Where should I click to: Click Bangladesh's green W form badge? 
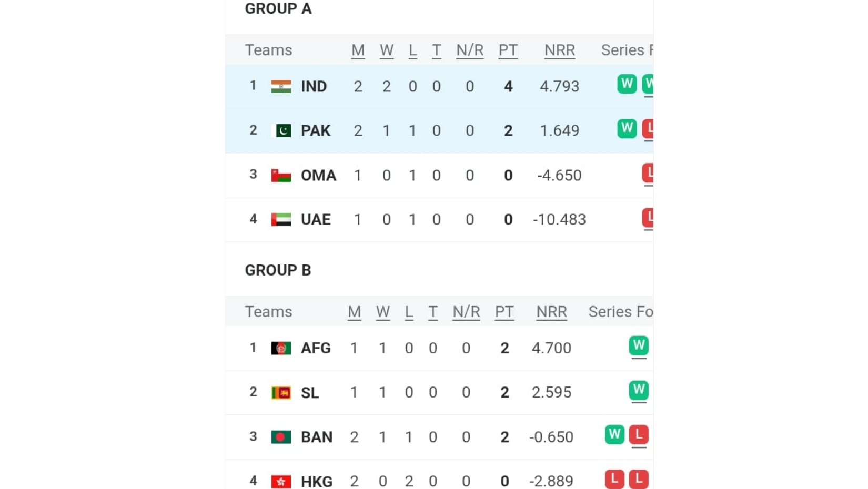[x=614, y=434]
